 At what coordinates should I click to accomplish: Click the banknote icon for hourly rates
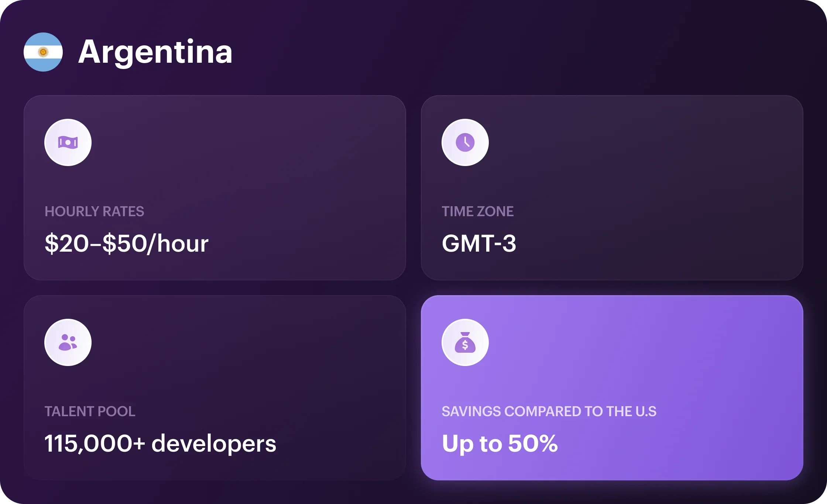68,142
